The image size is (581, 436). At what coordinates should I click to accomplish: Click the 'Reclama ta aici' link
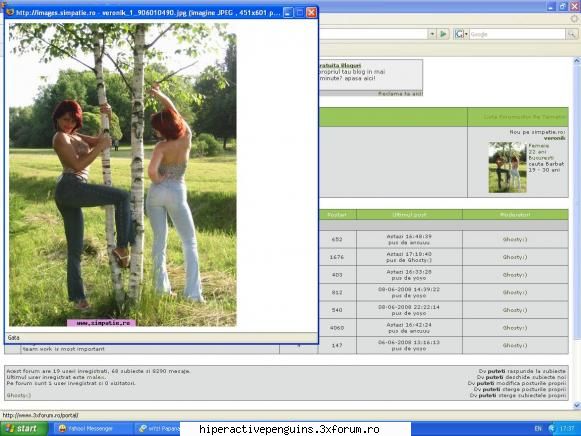pos(400,94)
